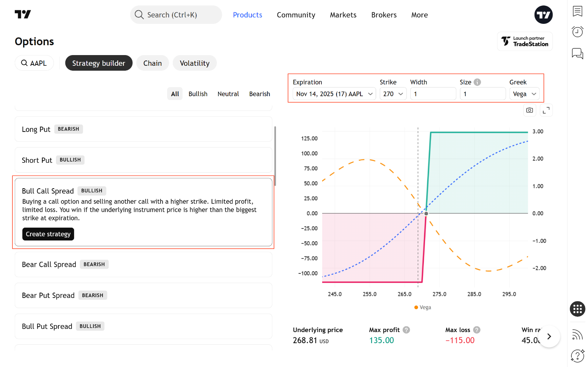Open the Products menu

click(x=247, y=15)
